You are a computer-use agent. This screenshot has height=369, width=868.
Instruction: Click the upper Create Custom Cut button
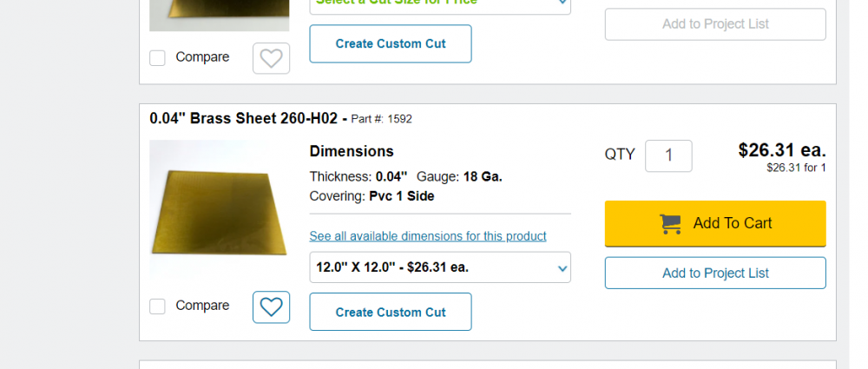(391, 43)
